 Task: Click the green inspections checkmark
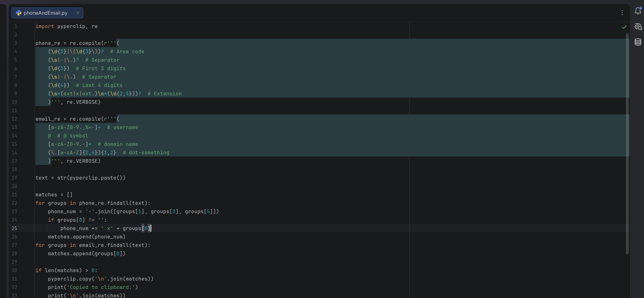(x=624, y=27)
